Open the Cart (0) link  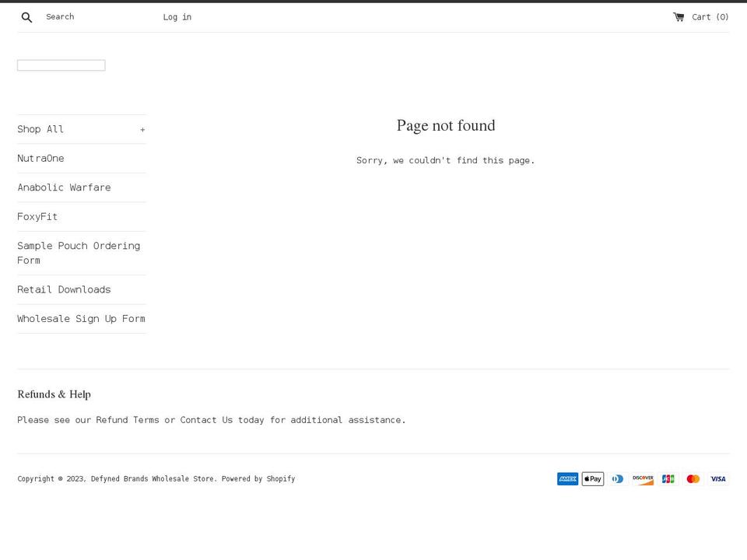710,17
